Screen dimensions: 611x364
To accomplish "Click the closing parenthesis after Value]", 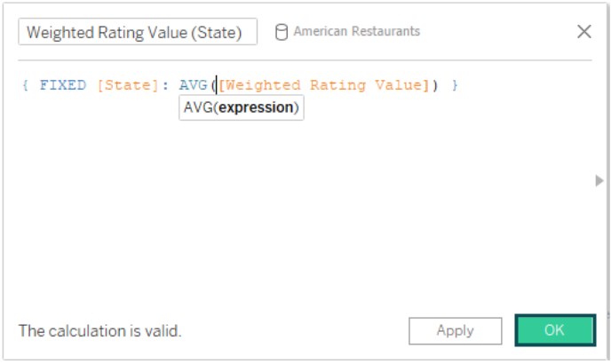I will tap(434, 85).
